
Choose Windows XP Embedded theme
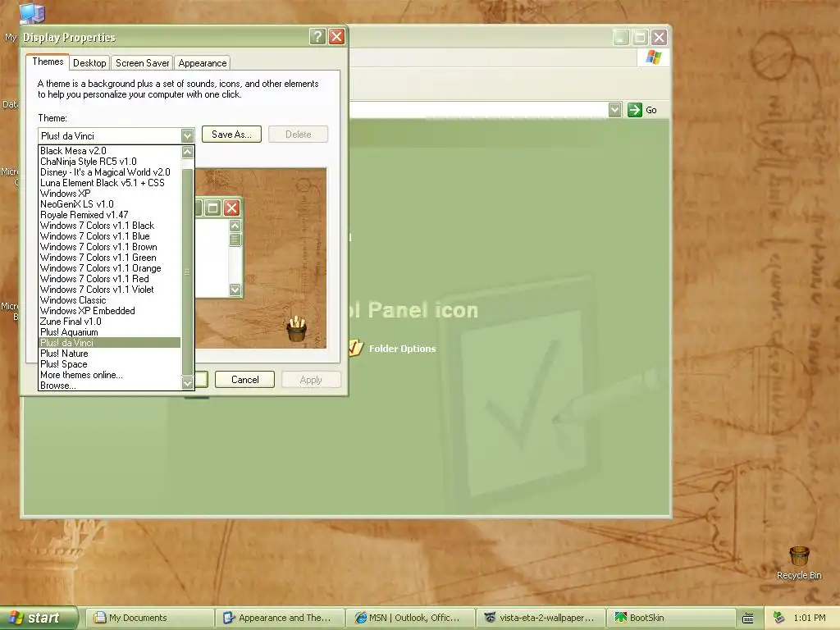[110, 311]
